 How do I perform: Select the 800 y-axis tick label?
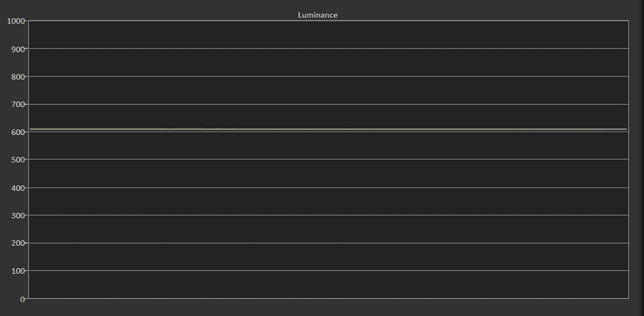click(19, 76)
